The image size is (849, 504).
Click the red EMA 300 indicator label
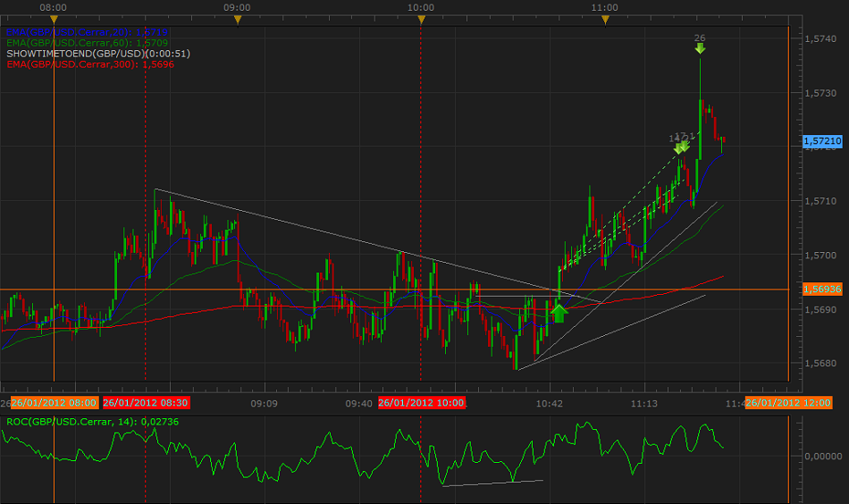pos(88,64)
